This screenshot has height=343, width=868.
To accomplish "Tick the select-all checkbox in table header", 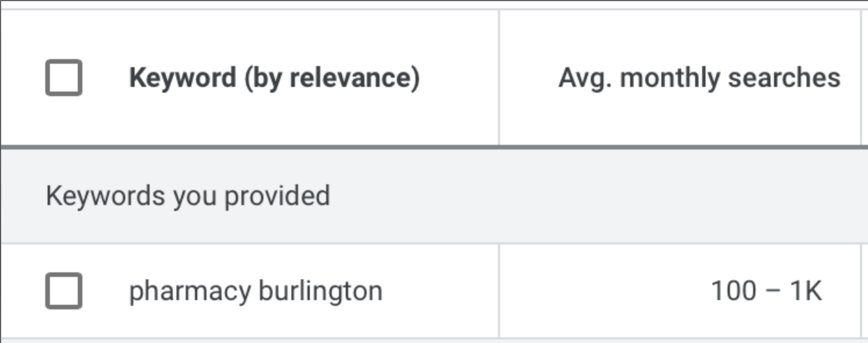I will click(63, 78).
